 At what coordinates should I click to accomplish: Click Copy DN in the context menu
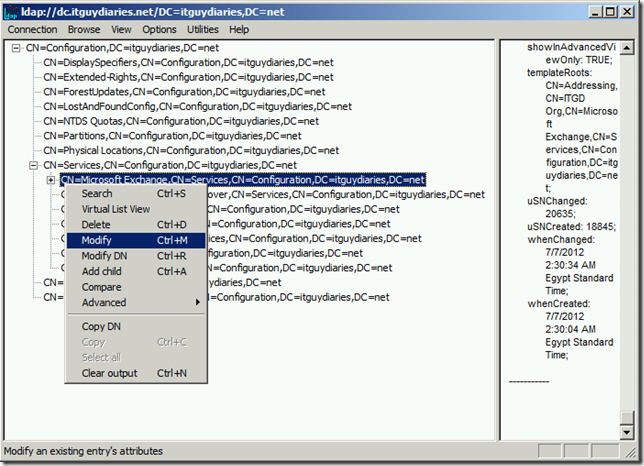136,326
